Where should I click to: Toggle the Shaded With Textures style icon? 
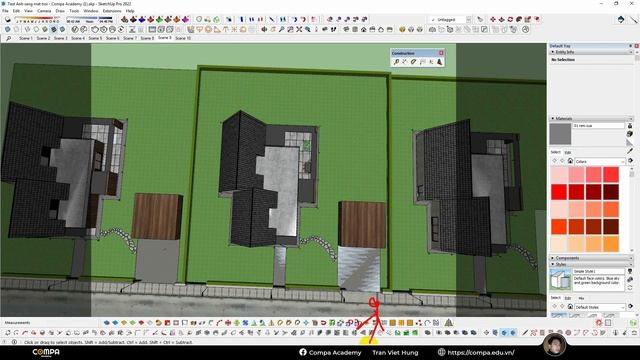point(53,29)
